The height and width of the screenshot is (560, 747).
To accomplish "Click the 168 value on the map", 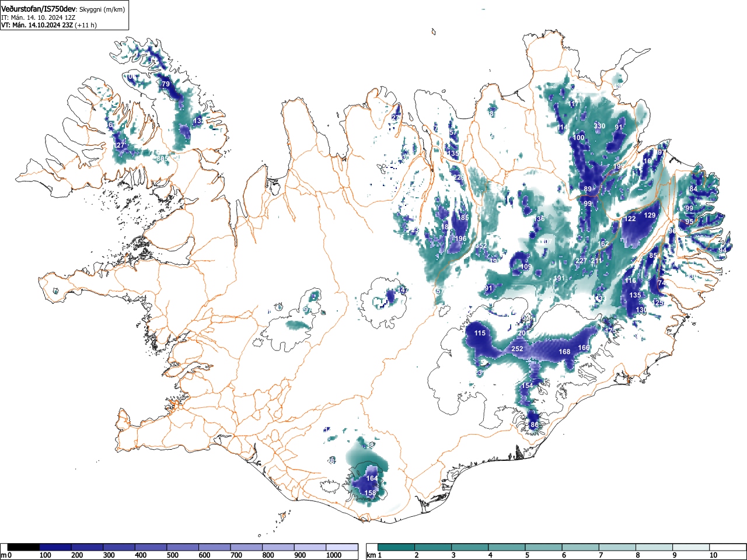I will click(x=564, y=352).
